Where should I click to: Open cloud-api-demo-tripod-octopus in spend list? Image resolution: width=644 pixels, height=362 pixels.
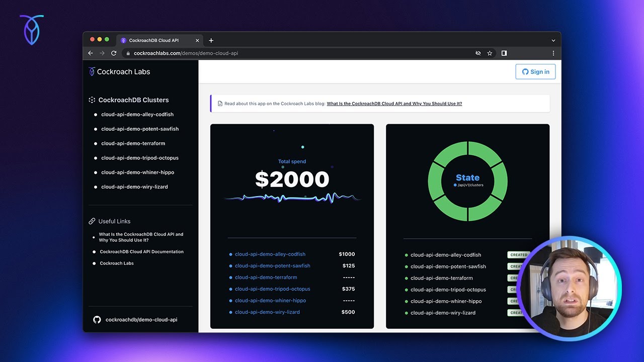[x=273, y=289]
